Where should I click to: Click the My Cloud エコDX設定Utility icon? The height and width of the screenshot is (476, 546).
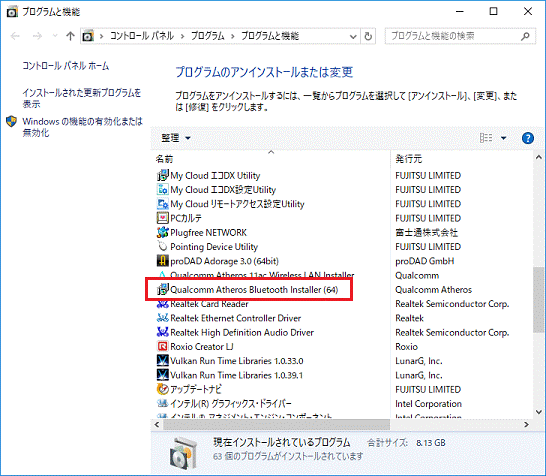pos(163,189)
